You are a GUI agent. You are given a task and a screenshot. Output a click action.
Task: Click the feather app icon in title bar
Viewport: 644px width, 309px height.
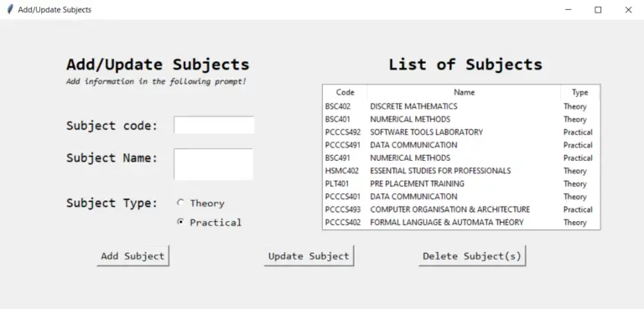(10, 9)
